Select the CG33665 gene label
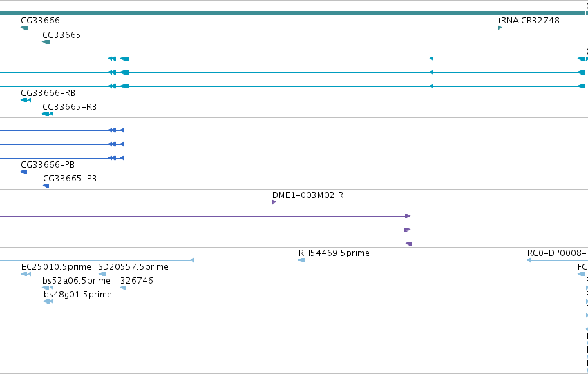 coord(61,35)
